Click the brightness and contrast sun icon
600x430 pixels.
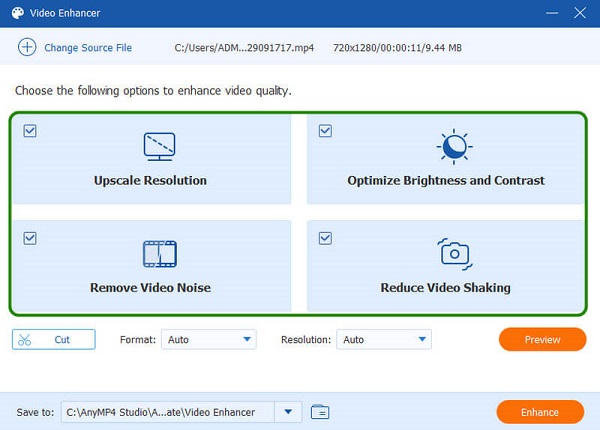(454, 147)
